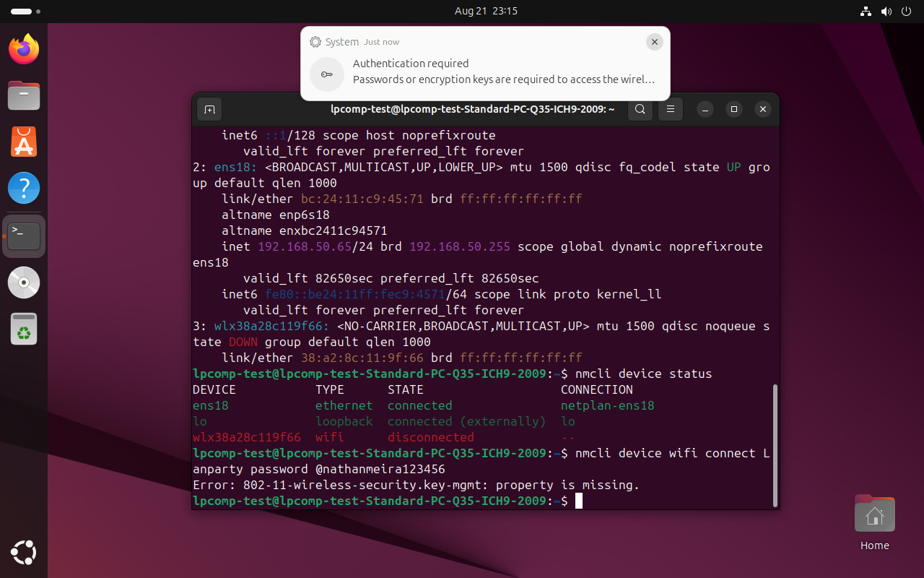This screenshot has height=578, width=924.
Task: Close the terminal window
Action: pos(763,109)
